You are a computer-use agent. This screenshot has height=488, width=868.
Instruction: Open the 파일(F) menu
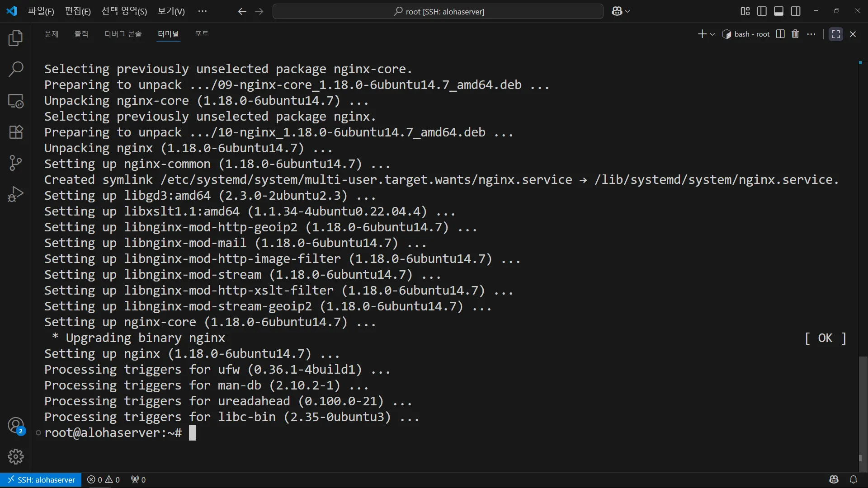pos(41,11)
